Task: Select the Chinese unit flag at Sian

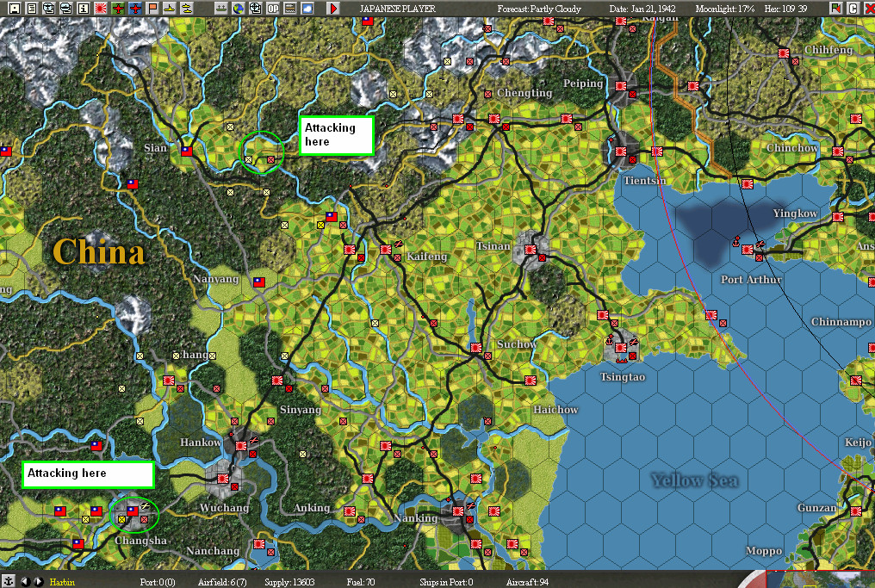Action: pos(186,151)
